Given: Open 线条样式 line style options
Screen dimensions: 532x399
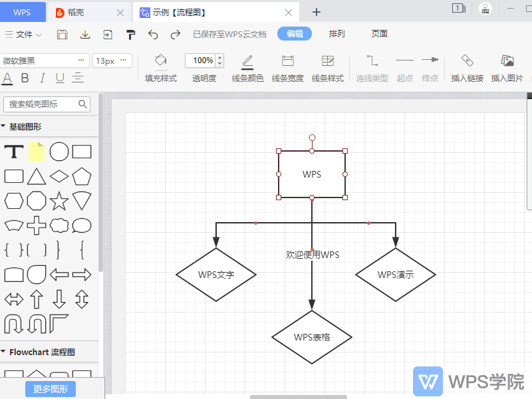Looking at the screenshot, I should [x=327, y=68].
